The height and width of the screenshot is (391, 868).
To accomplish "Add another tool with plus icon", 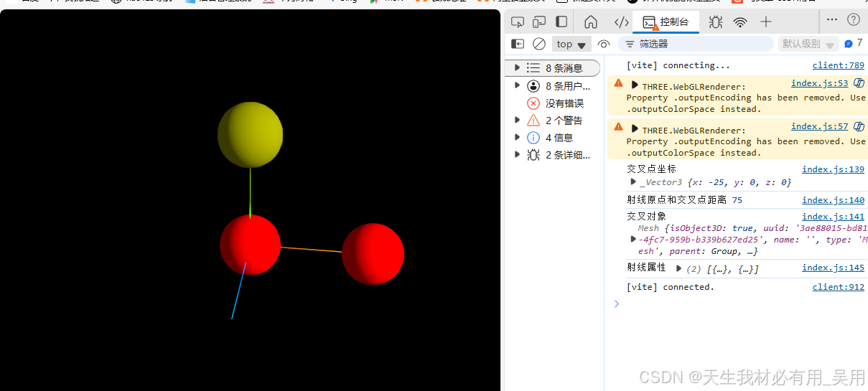I will click(766, 22).
